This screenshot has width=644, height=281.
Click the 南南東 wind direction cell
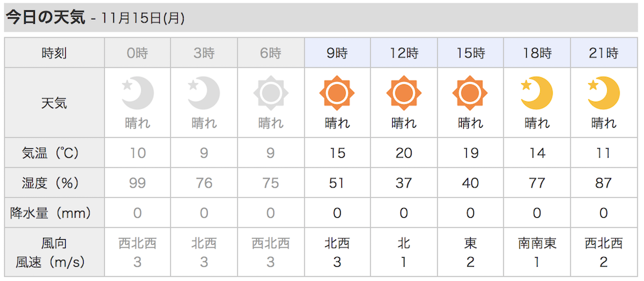pos(537,244)
